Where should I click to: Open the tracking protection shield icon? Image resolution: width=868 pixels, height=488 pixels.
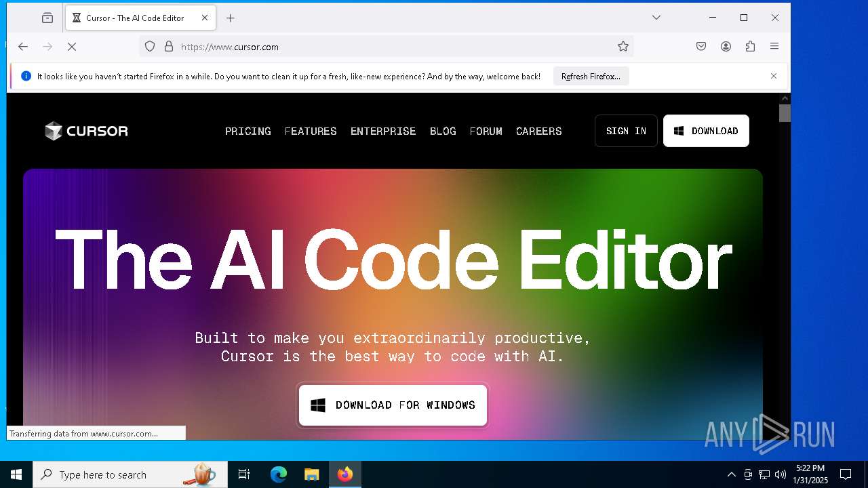tap(150, 47)
